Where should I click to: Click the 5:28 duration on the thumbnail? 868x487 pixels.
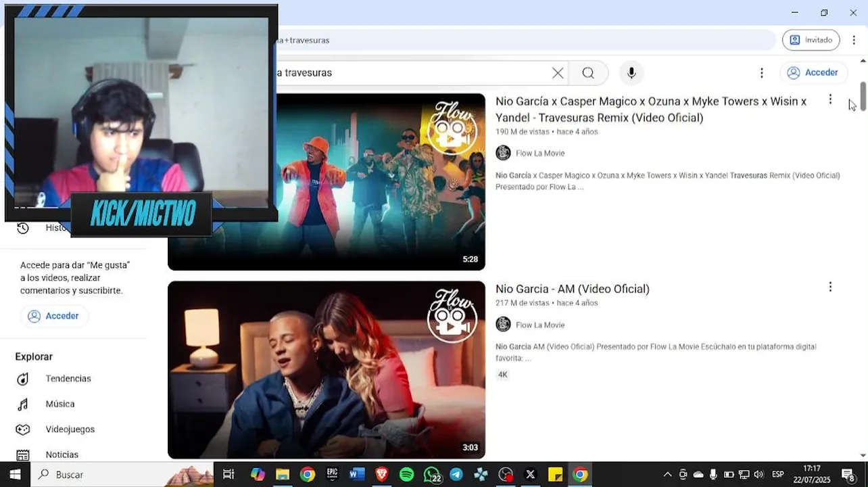coord(470,259)
